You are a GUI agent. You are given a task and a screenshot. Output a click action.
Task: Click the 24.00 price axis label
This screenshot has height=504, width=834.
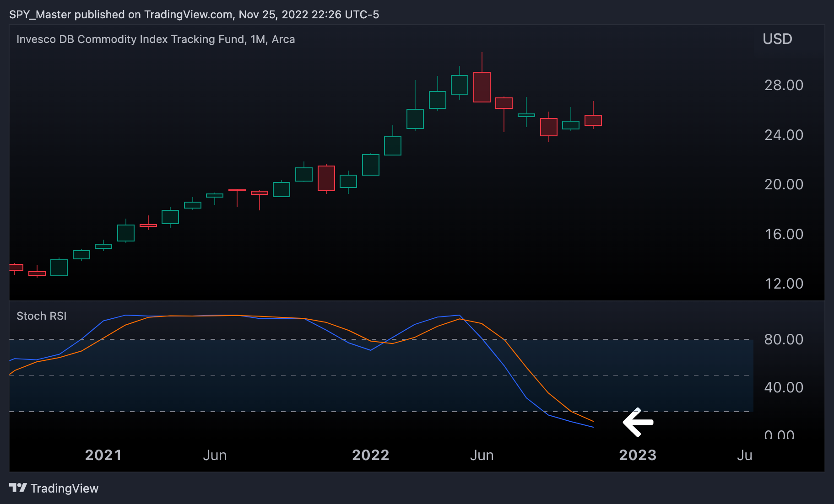(x=784, y=135)
